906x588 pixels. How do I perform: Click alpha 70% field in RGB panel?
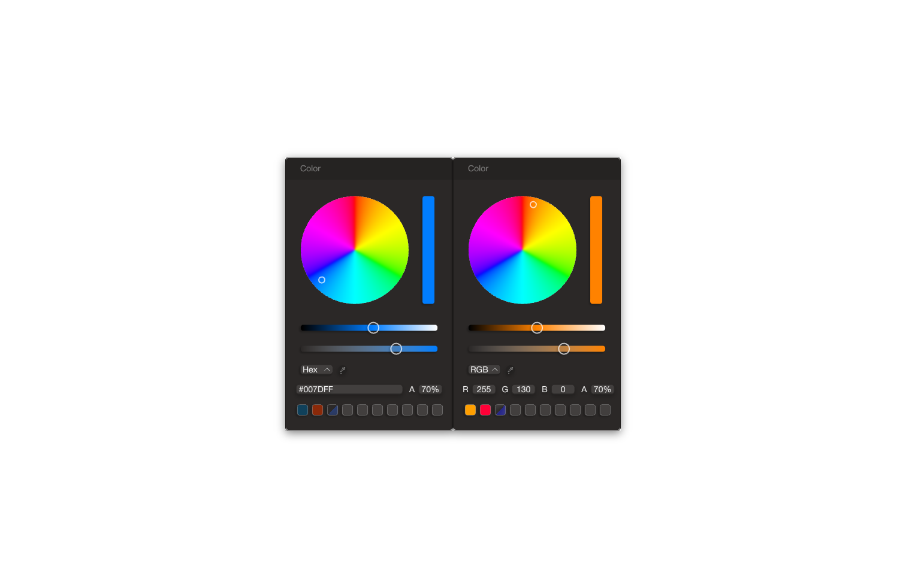click(602, 389)
